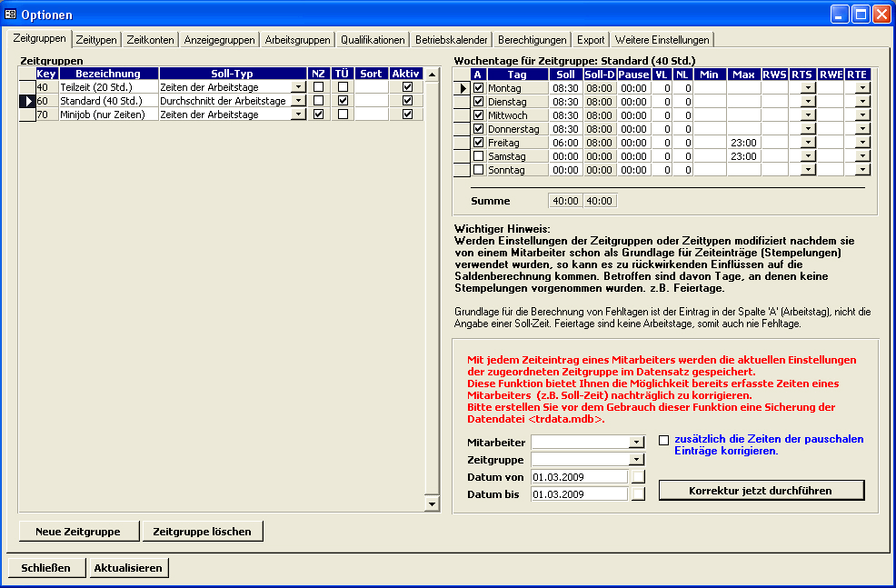
Task: Toggle TÜ checkbox for Standard (40 Std.)
Action: (343, 101)
